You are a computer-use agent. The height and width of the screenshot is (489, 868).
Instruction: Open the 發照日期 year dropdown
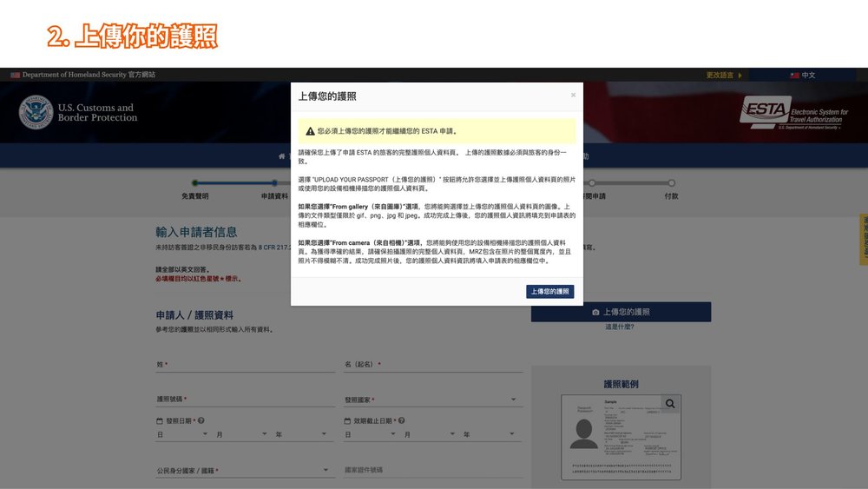(x=303, y=435)
